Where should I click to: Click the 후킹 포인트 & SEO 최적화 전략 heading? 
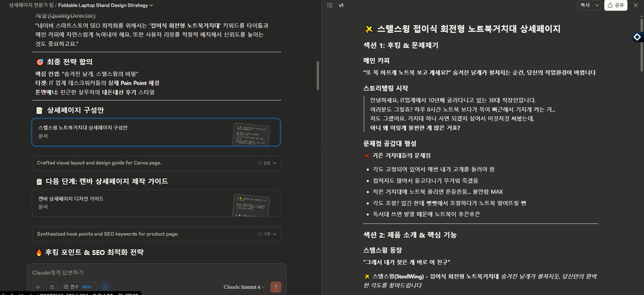click(94, 252)
